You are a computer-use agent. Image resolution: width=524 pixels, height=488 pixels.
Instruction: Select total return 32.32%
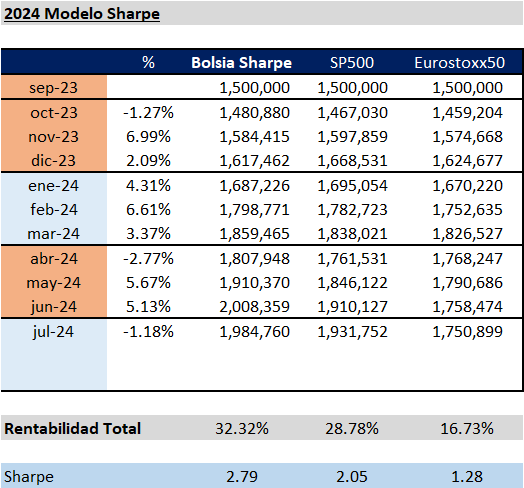tap(242, 429)
